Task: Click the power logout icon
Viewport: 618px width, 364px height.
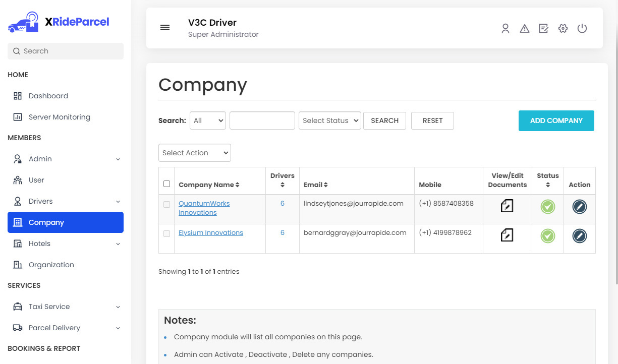Action: click(582, 29)
